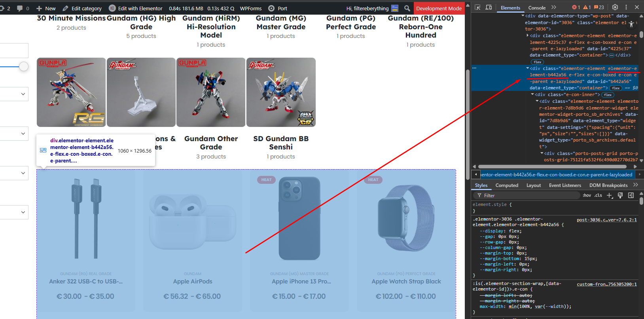This screenshot has height=319, width=644.
Task: Open DevTools customize three-dot menu
Action: click(626, 7)
